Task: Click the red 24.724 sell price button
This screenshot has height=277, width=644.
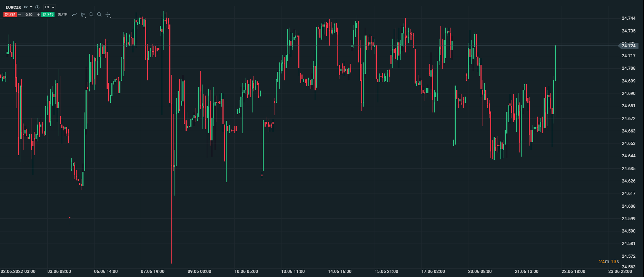Action: point(10,14)
